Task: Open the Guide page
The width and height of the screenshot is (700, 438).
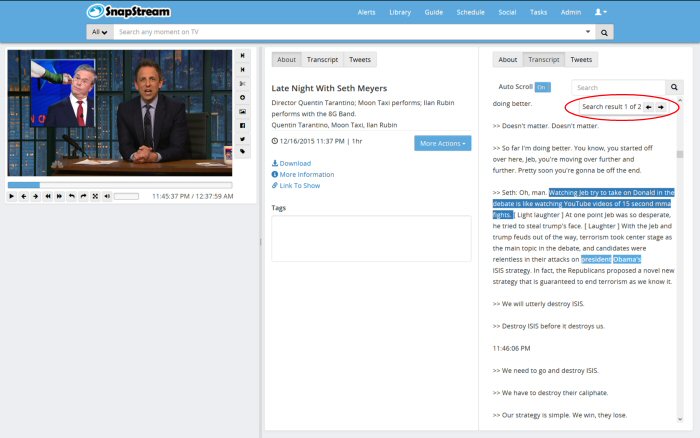Action: coord(433,13)
